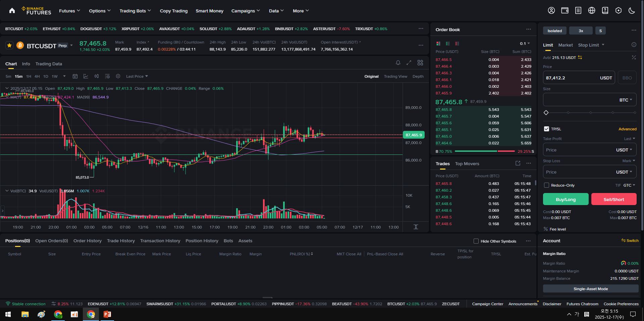Switch to Trading Data tab

point(49,64)
